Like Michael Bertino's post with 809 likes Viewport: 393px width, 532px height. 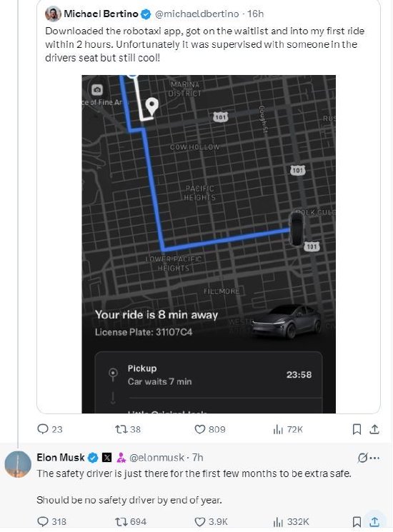(210, 429)
